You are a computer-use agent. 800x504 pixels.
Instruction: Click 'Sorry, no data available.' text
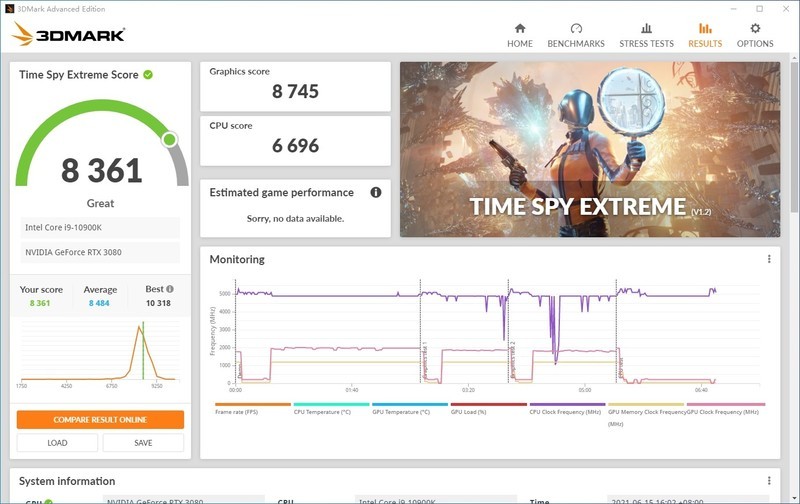tap(295, 218)
